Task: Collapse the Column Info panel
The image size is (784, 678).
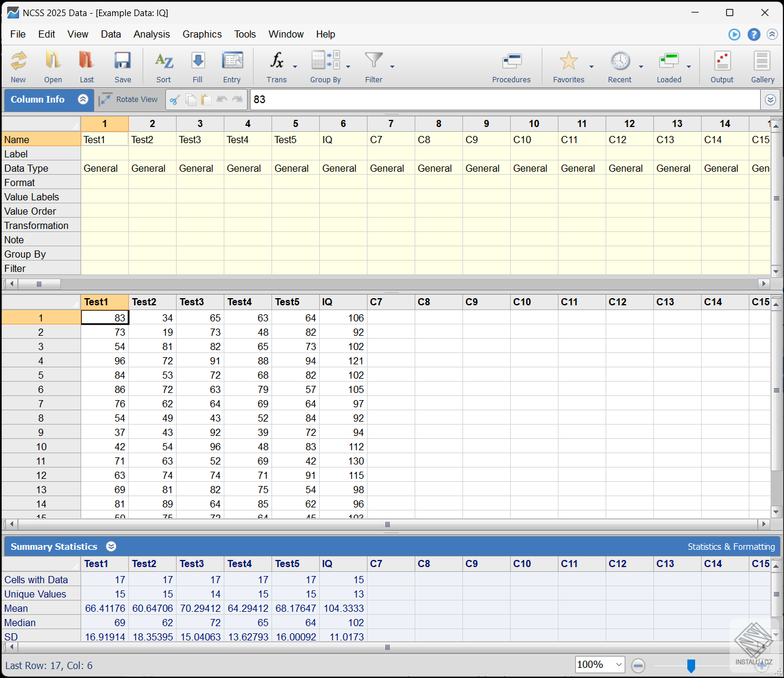Action: point(83,100)
